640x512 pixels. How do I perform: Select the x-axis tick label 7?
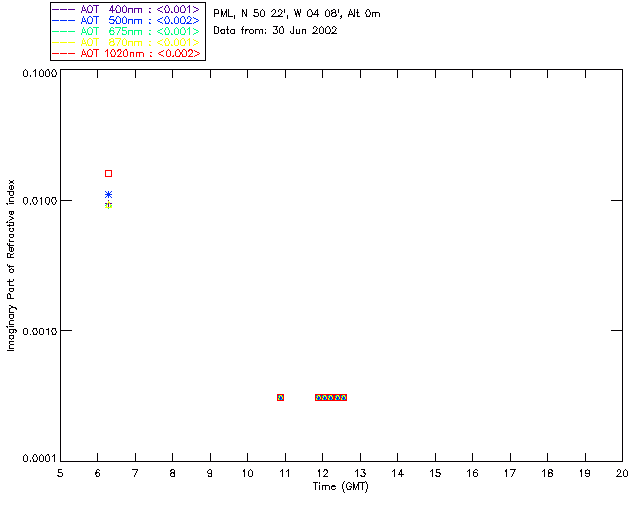pyautogui.click(x=135, y=473)
